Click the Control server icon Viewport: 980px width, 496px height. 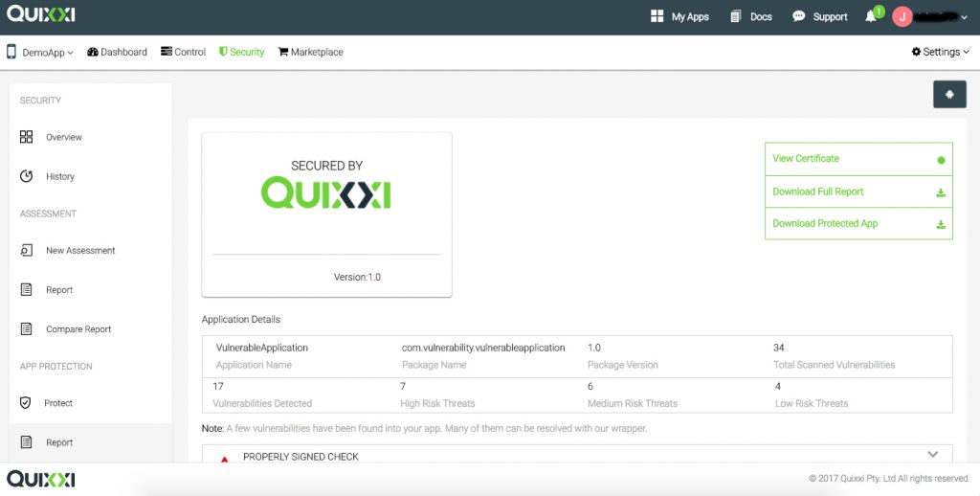click(167, 52)
